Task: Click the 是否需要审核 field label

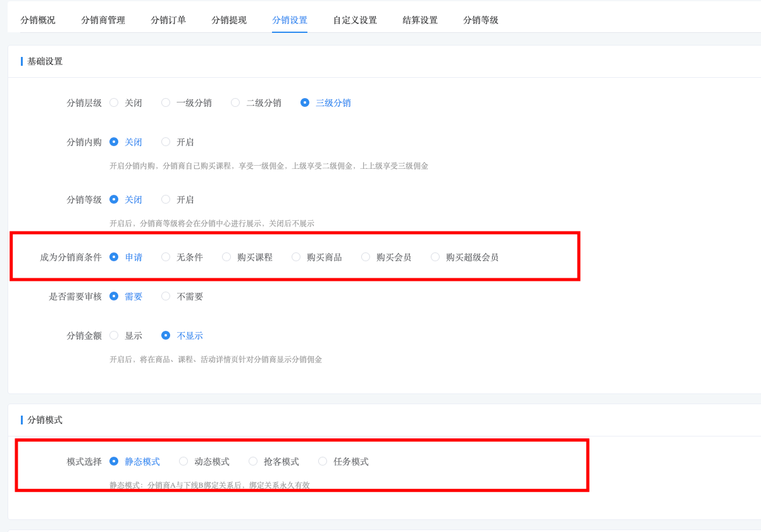Action: [x=75, y=296]
